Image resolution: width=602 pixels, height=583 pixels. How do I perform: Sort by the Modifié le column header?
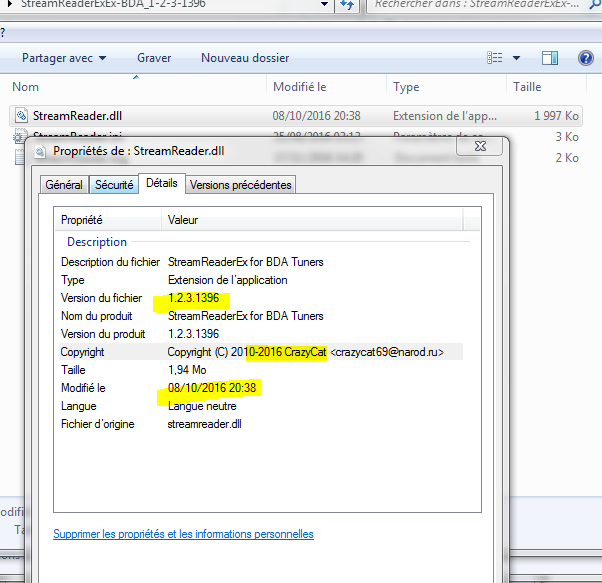pyautogui.click(x=300, y=87)
